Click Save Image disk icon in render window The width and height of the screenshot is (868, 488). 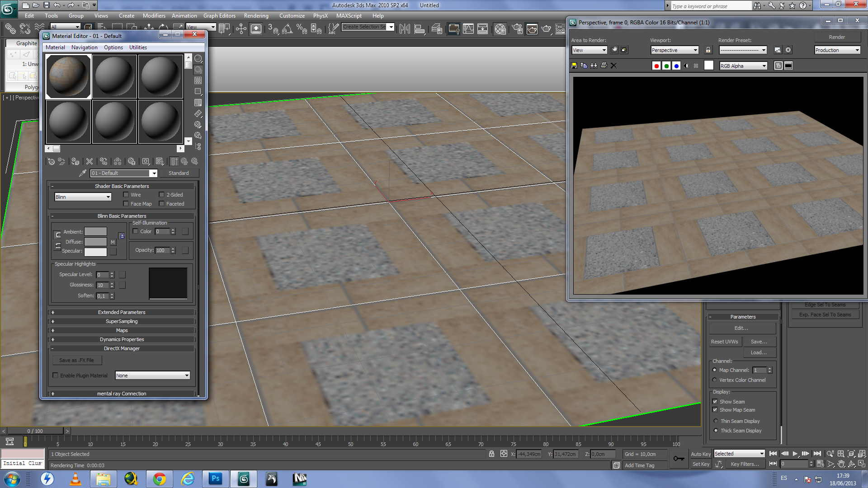point(574,66)
